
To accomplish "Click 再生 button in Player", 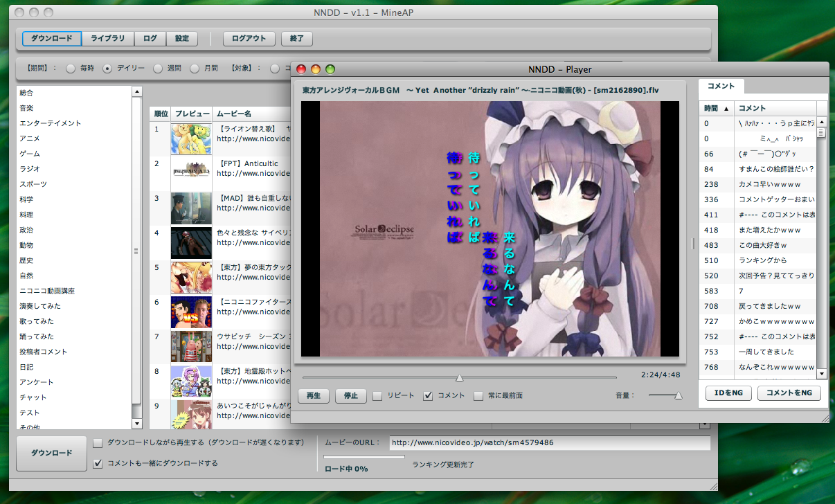I will pos(314,396).
